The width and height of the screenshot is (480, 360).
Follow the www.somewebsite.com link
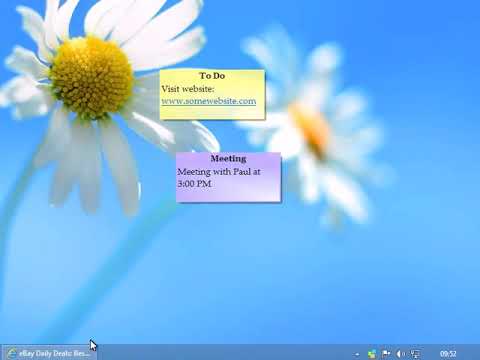coord(209,101)
